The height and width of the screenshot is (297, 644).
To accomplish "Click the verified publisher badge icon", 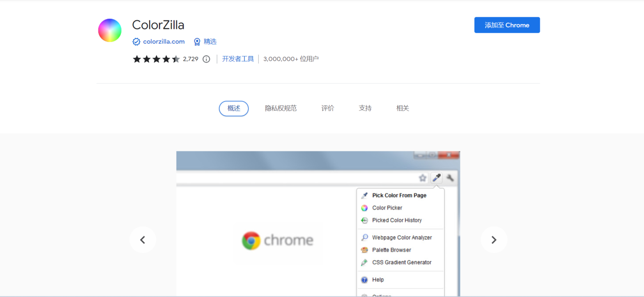I will 136,41.
